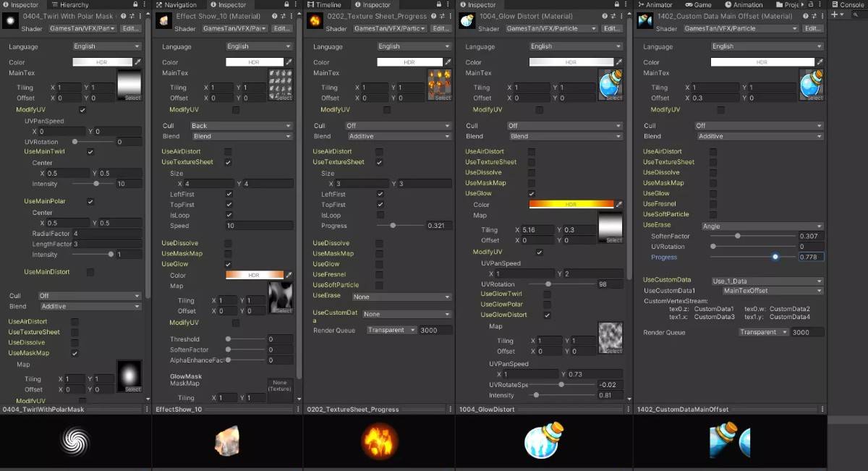Open preset selector for Effect Show_10 material
The width and height of the screenshot is (868, 471).
[x=284, y=16]
